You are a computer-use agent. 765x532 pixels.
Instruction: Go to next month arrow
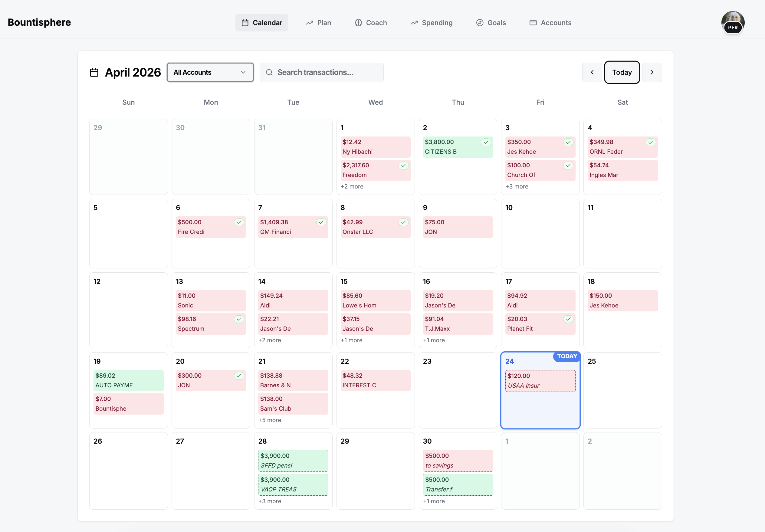tap(652, 72)
